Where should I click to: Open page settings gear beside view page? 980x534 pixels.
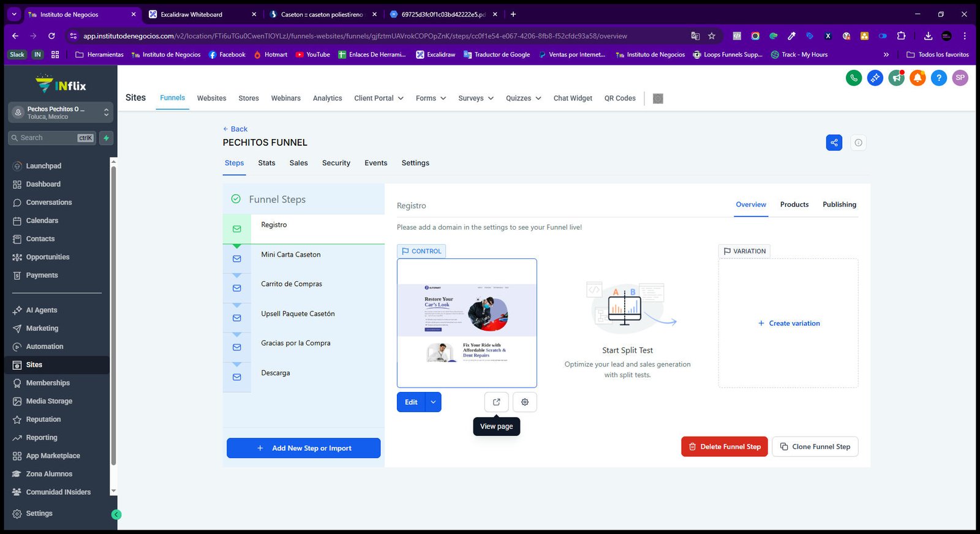click(x=525, y=402)
